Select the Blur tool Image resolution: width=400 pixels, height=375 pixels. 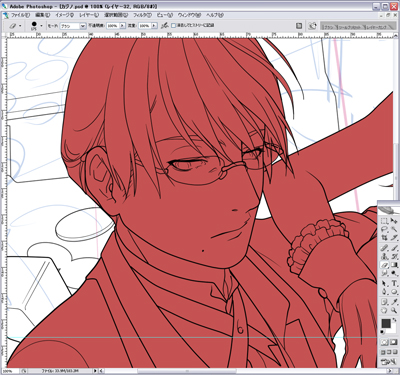click(x=384, y=274)
